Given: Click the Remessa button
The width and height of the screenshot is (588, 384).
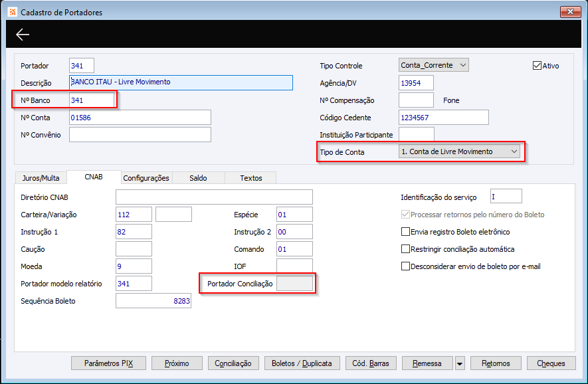Looking at the screenshot, I should click(427, 363).
